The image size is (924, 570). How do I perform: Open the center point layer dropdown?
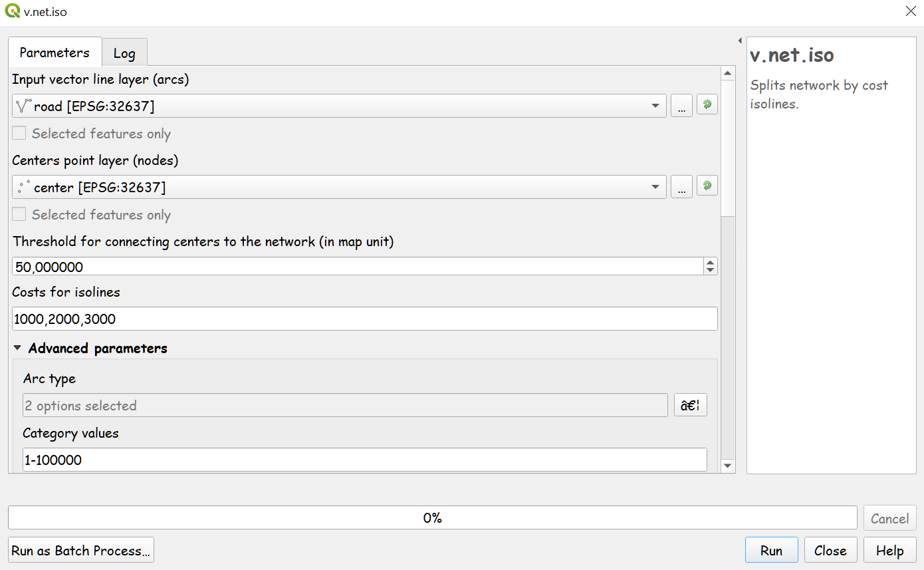[x=655, y=187]
